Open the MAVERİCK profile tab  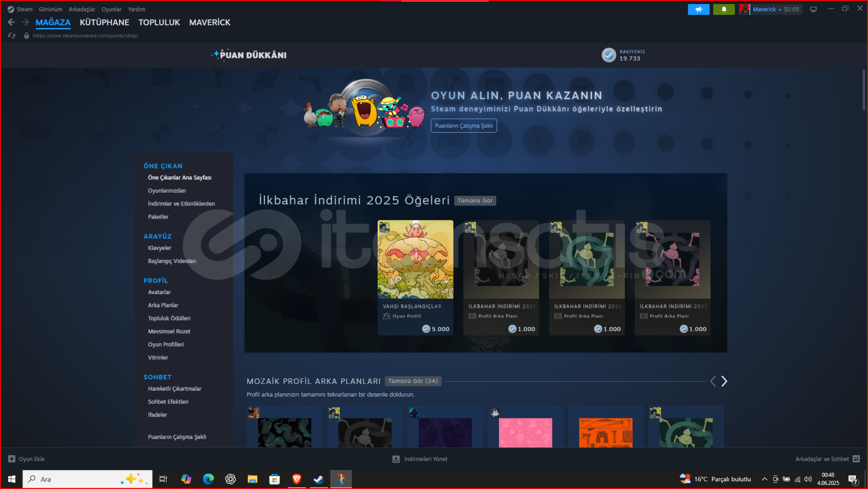click(210, 22)
